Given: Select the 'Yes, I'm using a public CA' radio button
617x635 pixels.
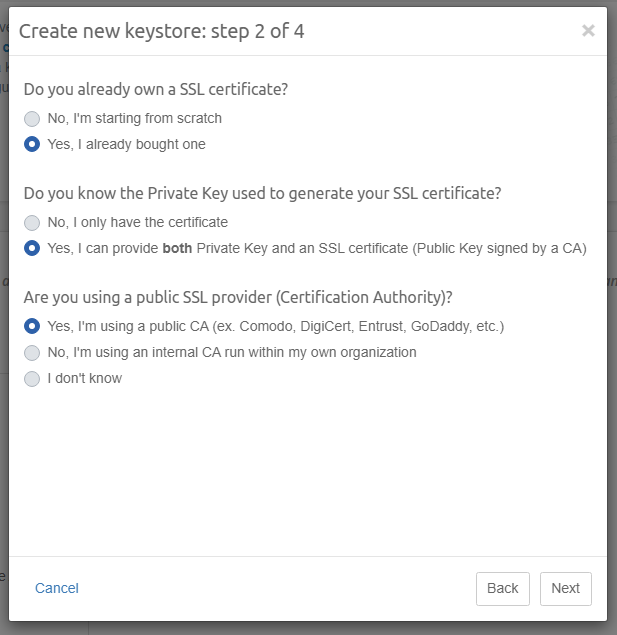Looking at the screenshot, I should (x=32, y=326).
